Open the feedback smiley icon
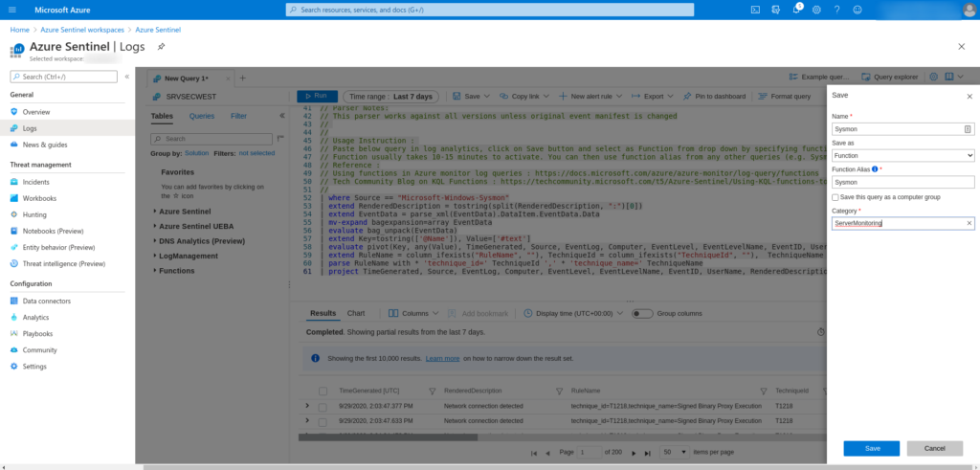Viewport: 980px width, 470px height. 857,10
